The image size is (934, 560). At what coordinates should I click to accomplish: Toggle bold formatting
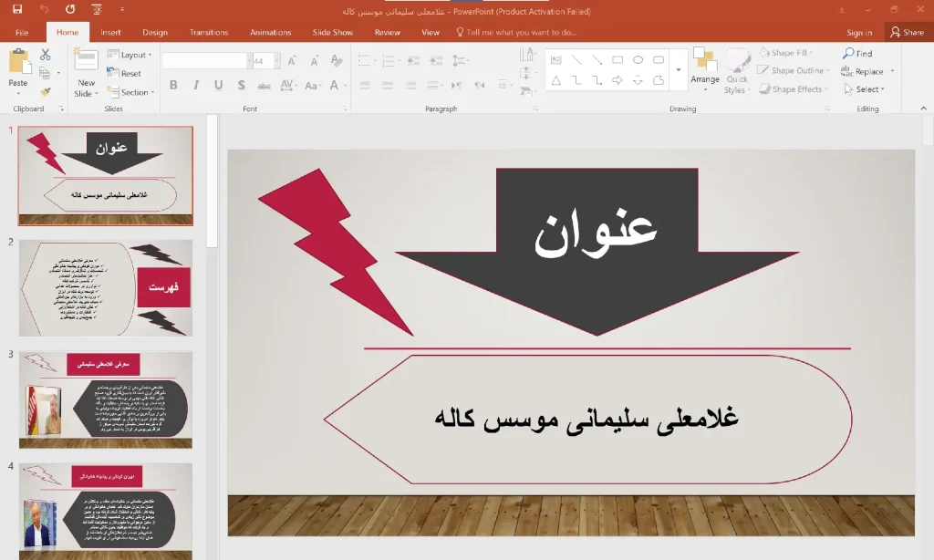pyautogui.click(x=173, y=86)
